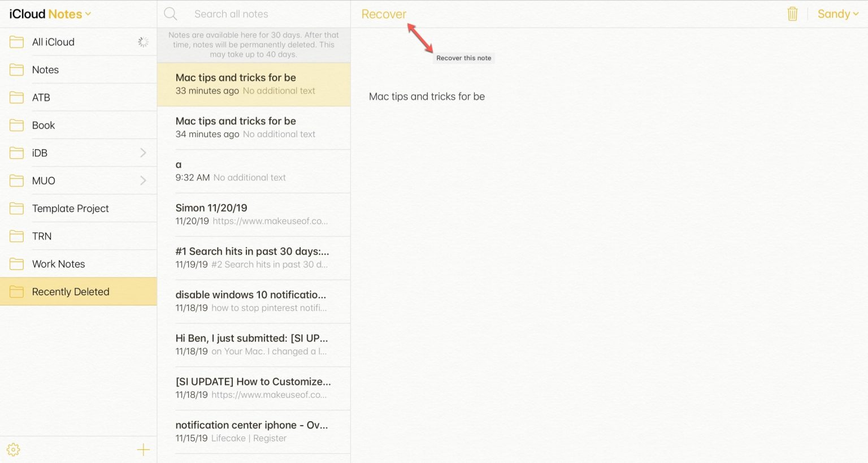Click the trash delete icon
Viewport: 868px width, 463px height.
point(792,14)
